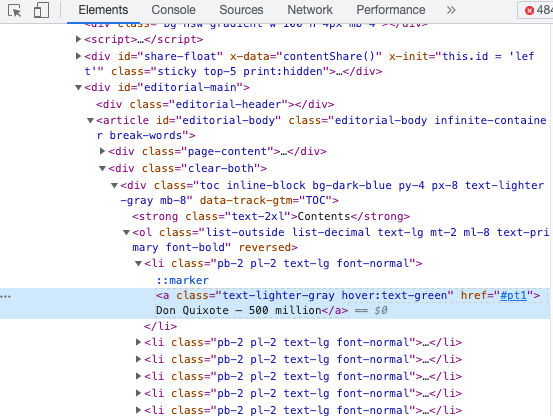Image resolution: width=553 pixels, height=416 pixels.
Task: Open the more tabs chevron menu
Action: [451, 10]
